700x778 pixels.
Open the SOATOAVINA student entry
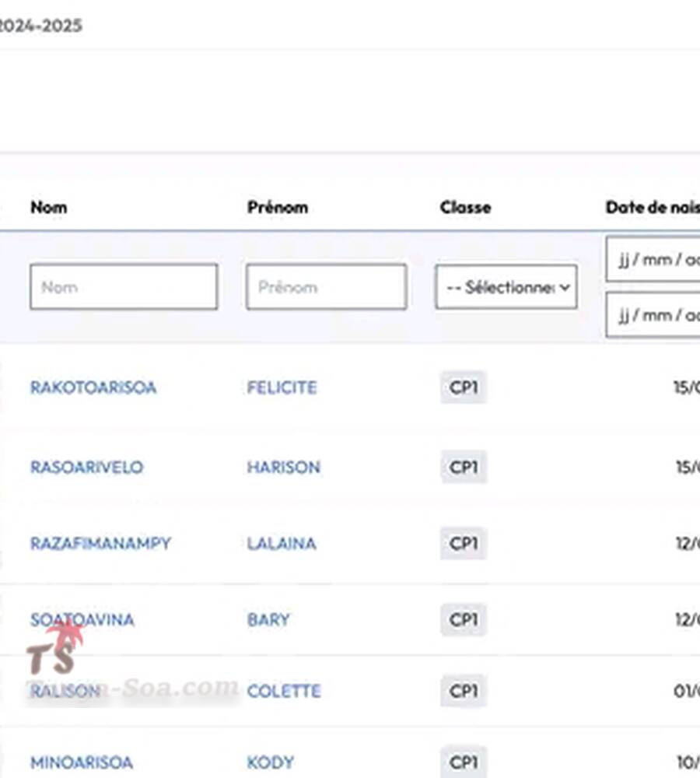82,620
